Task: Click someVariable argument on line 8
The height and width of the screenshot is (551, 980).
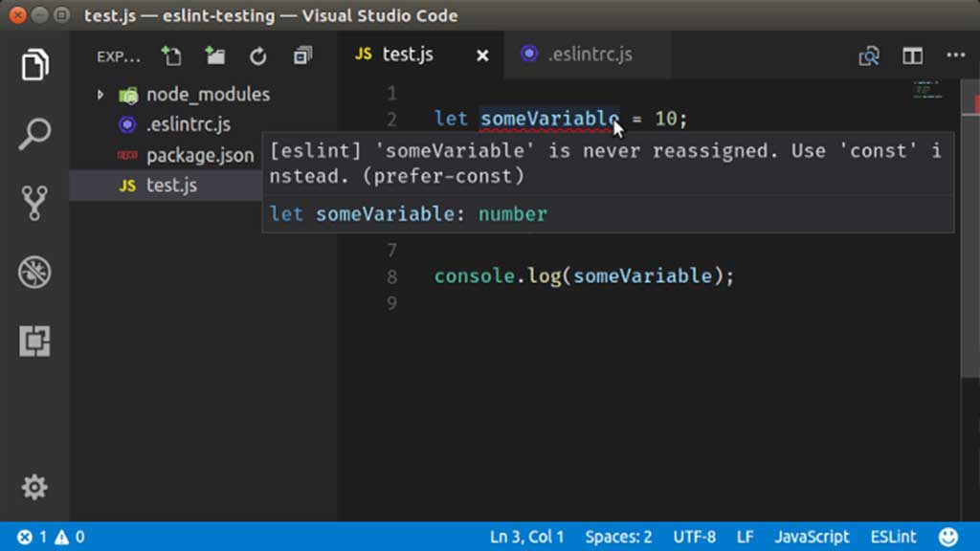Action: (x=642, y=276)
